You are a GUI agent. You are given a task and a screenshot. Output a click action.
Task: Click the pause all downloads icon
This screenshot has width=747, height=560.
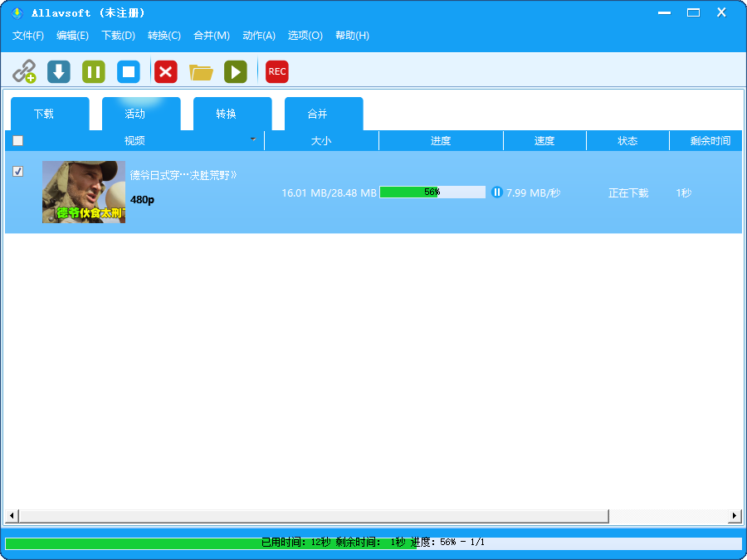[92, 71]
